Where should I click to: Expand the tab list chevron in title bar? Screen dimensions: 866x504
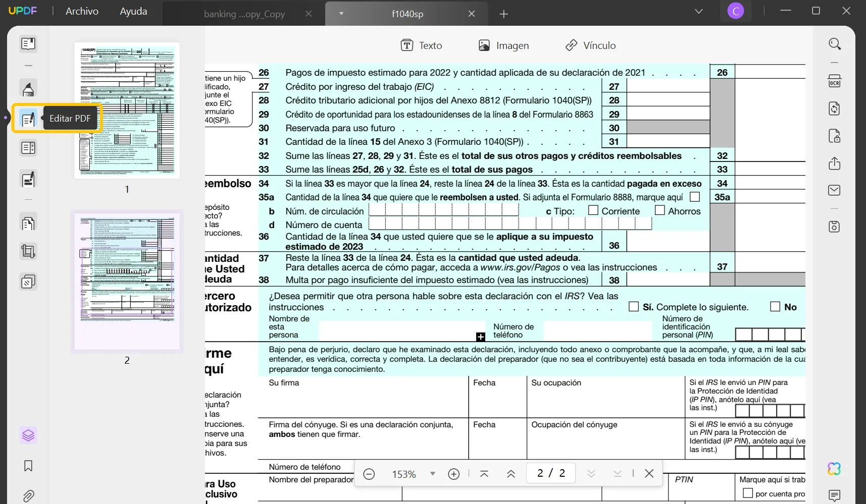[699, 11]
